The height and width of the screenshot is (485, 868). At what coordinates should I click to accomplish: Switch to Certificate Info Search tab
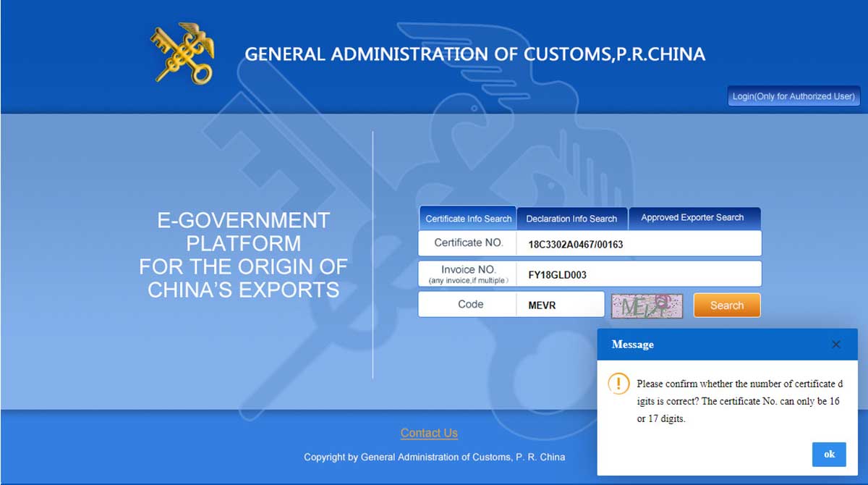(x=468, y=219)
